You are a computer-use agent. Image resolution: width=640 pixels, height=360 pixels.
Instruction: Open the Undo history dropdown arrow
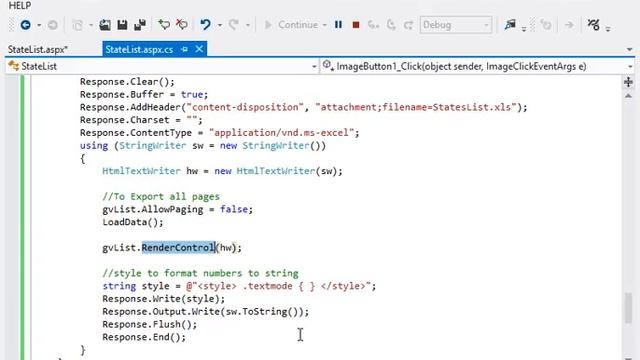tap(220, 25)
